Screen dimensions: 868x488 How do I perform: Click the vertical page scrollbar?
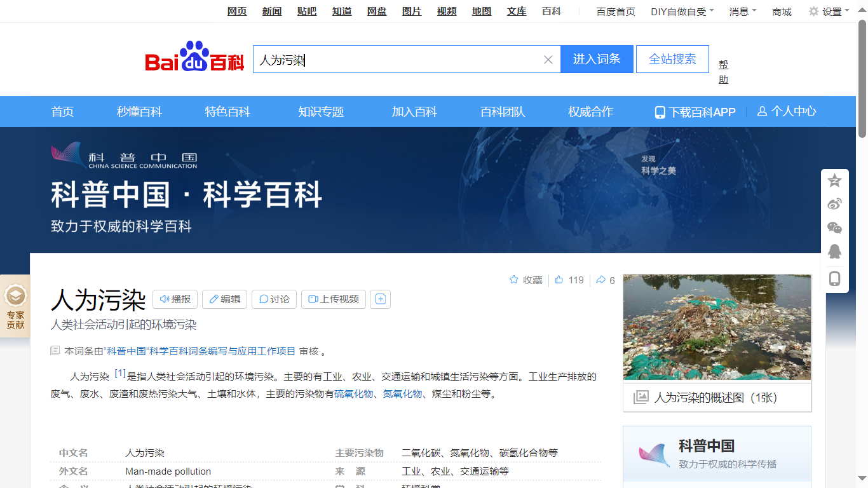[862, 78]
